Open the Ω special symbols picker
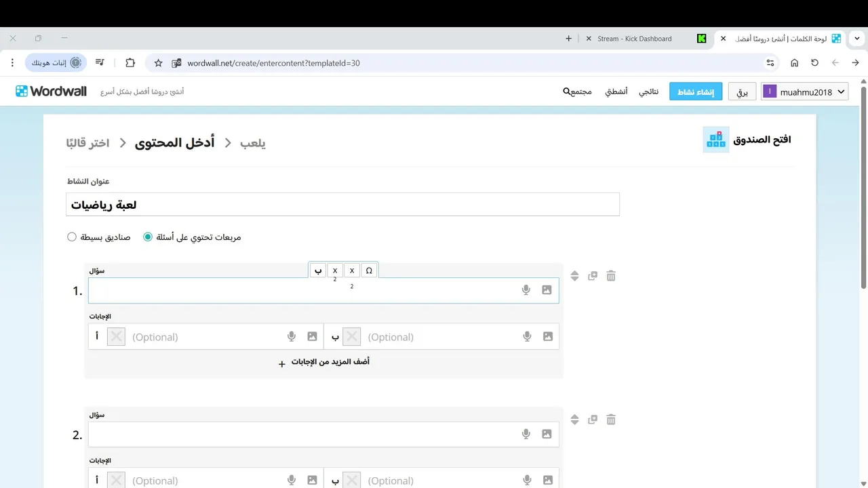This screenshot has width=868, height=488. click(369, 270)
